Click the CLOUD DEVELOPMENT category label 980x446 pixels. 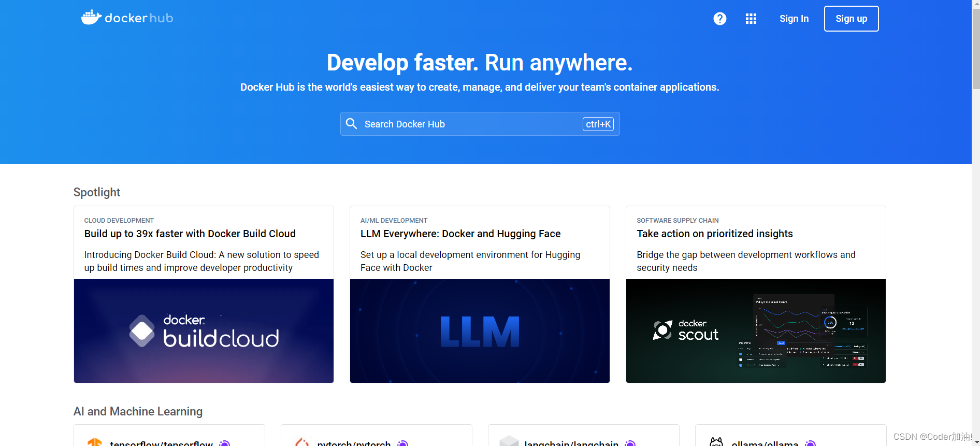[119, 220]
